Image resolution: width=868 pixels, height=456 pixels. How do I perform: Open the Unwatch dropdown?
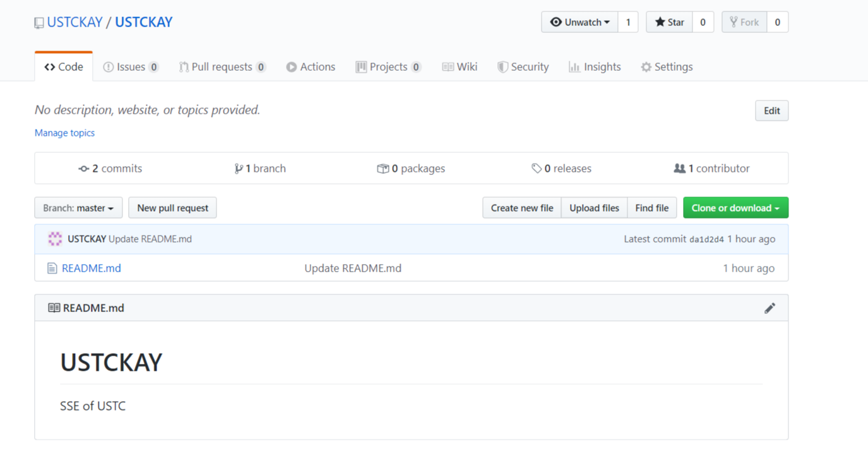pos(580,22)
